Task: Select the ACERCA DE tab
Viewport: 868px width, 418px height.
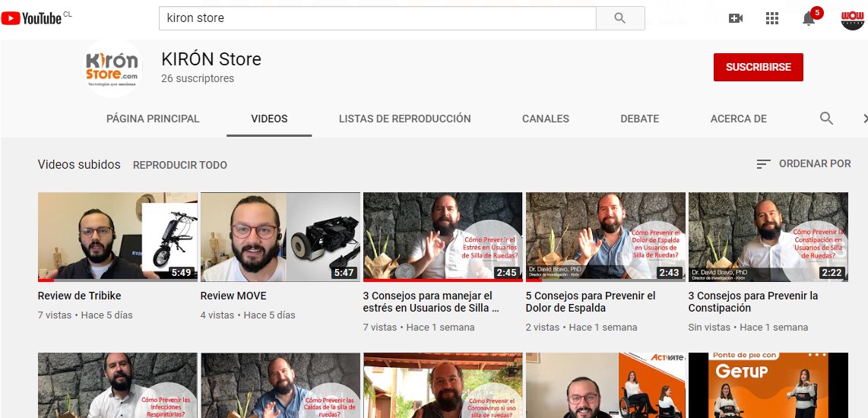Action: pyautogui.click(x=738, y=119)
